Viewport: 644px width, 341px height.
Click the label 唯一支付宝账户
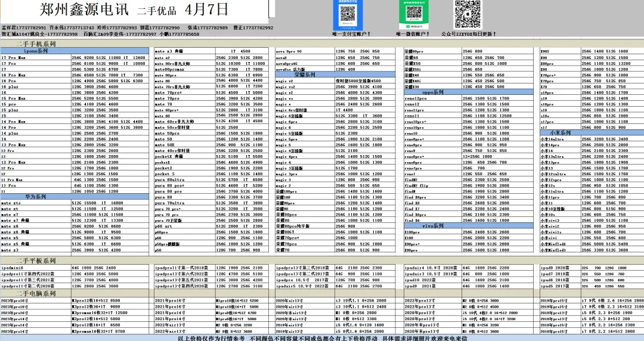(351, 34)
